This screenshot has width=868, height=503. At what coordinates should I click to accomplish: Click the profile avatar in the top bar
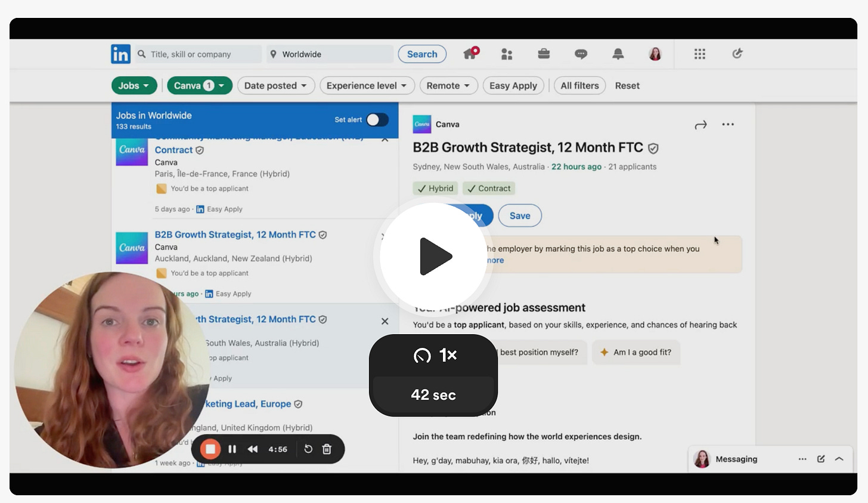655,54
